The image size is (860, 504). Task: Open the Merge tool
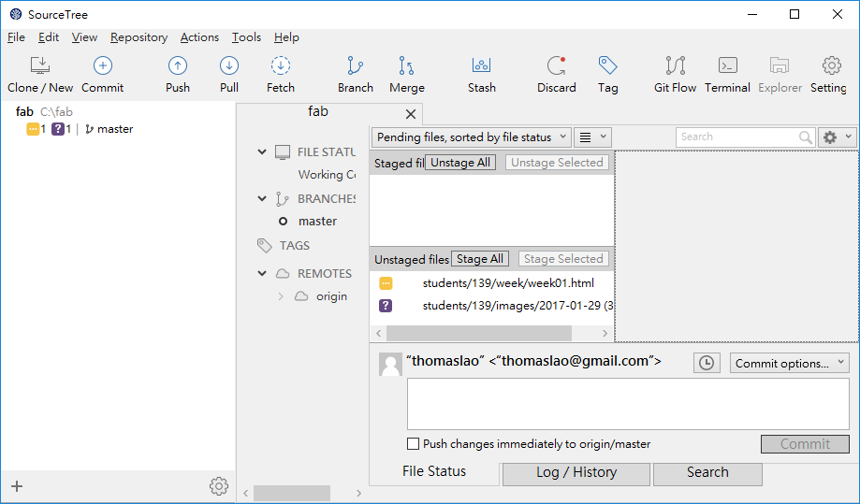coord(406,65)
